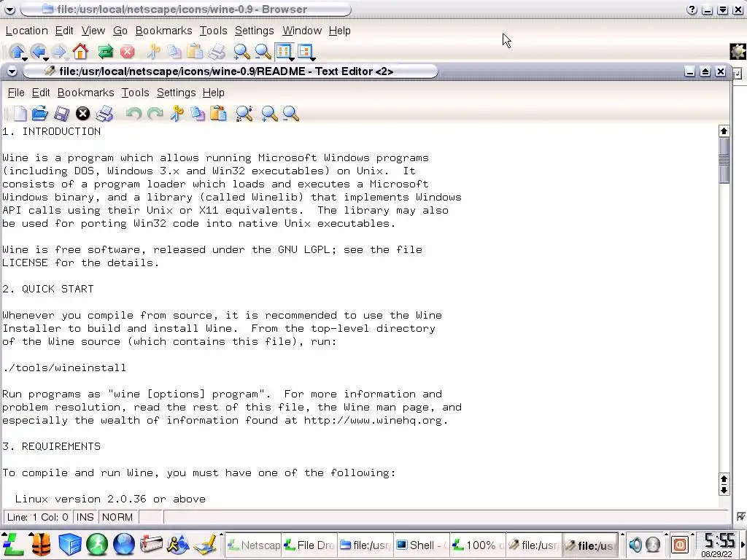Open the Browser Bookmarks menu

[x=163, y=31]
